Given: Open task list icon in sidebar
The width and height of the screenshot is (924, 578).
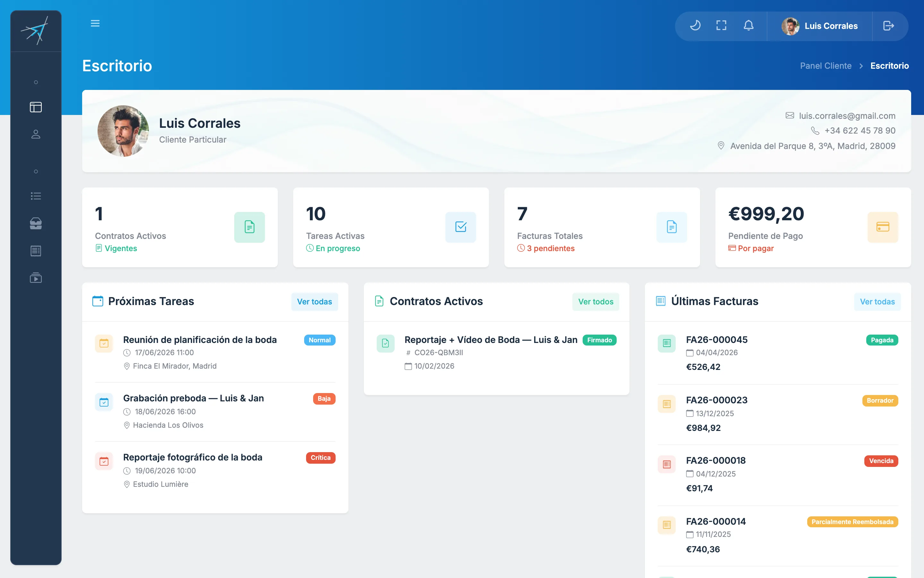Looking at the screenshot, I should (x=36, y=196).
